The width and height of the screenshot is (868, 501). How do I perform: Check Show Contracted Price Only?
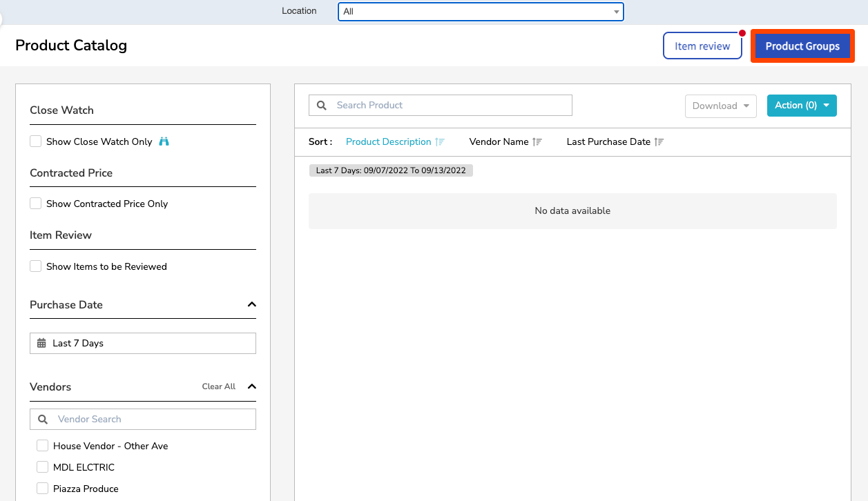(35, 203)
